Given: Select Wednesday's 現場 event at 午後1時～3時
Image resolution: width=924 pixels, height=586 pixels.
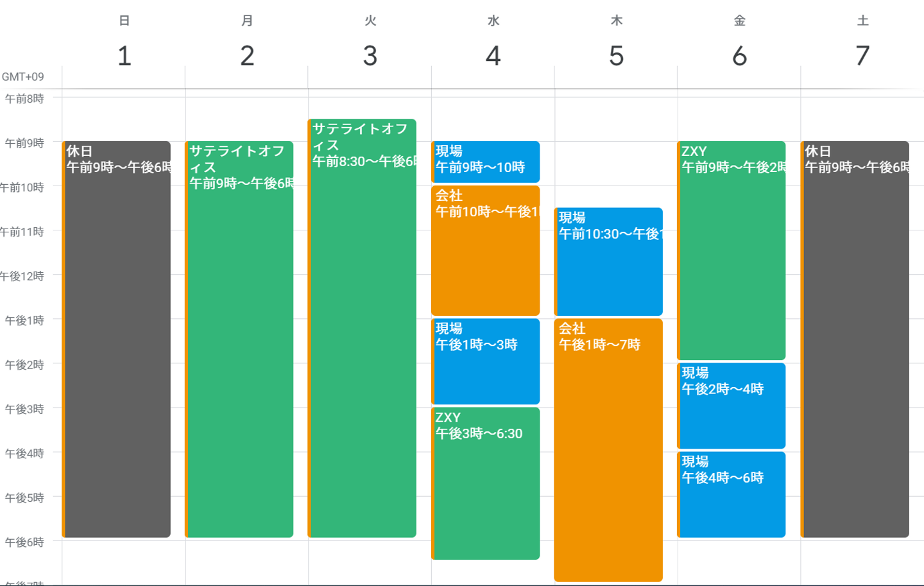Looking at the screenshot, I should point(486,361).
